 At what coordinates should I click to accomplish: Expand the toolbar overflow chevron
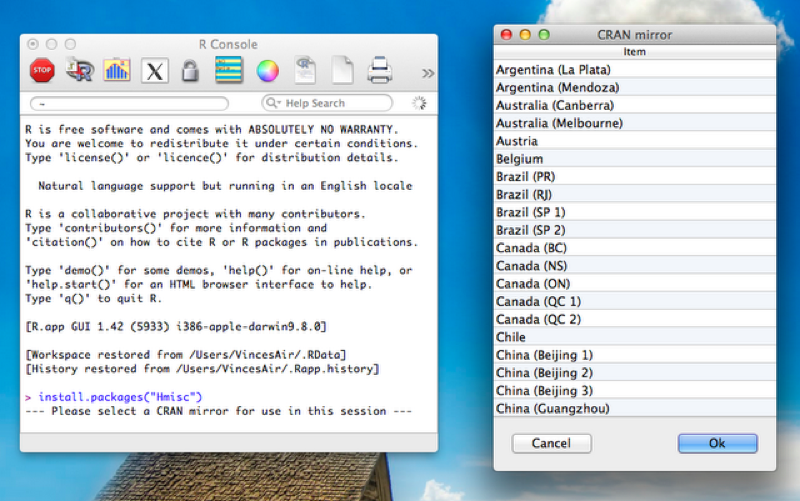tap(428, 73)
